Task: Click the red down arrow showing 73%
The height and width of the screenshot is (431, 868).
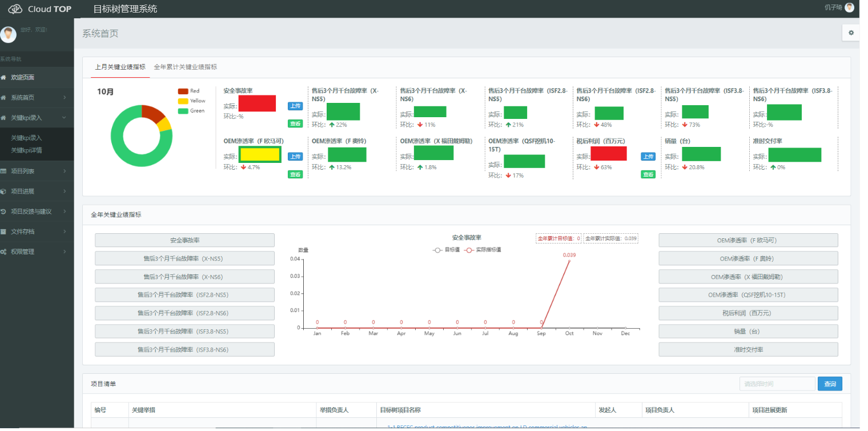Action: click(x=685, y=125)
